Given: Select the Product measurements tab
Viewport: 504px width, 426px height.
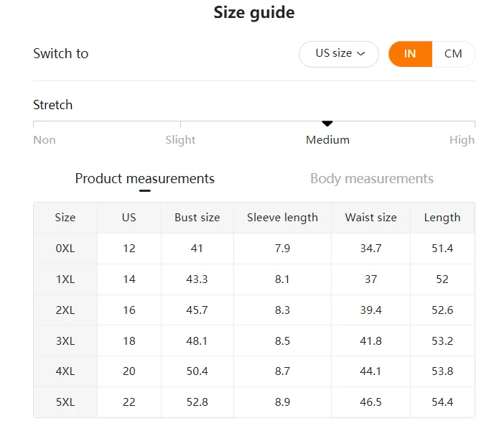Looking at the screenshot, I should click(x=144, y=179).
